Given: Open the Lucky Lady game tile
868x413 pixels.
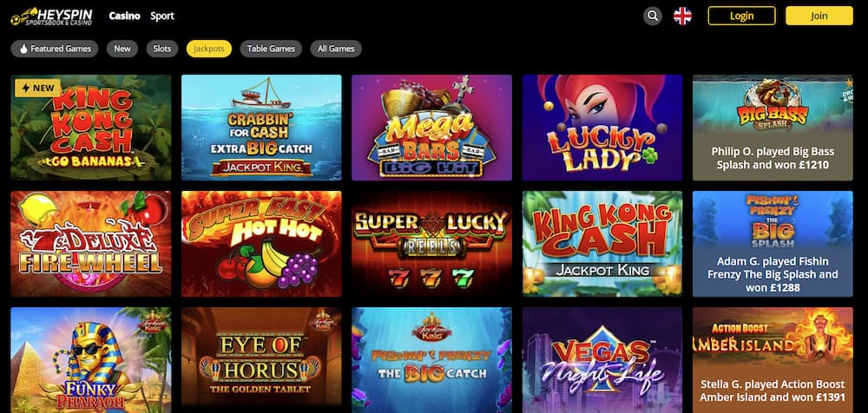Looking at the screenshot, I should 602,128.
